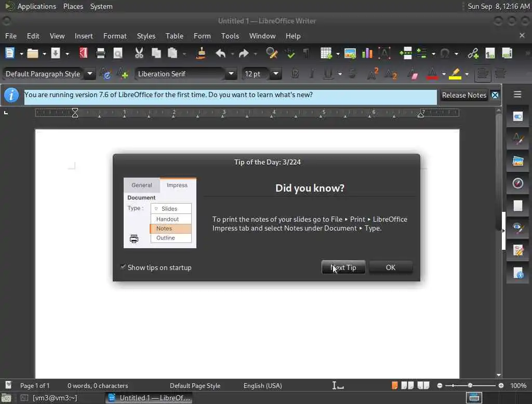Expand the Font Color dropdown arrow
This screenshot has width=532, height=404.
click(444, 74)
